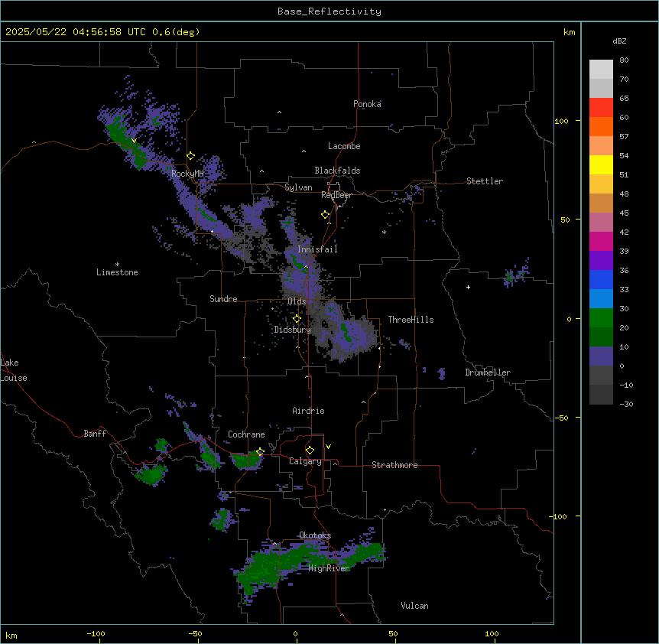The image size is (659, 644).
Task: Select the 80 dBZ light gray swatch
Action: (x=601, y=70)
